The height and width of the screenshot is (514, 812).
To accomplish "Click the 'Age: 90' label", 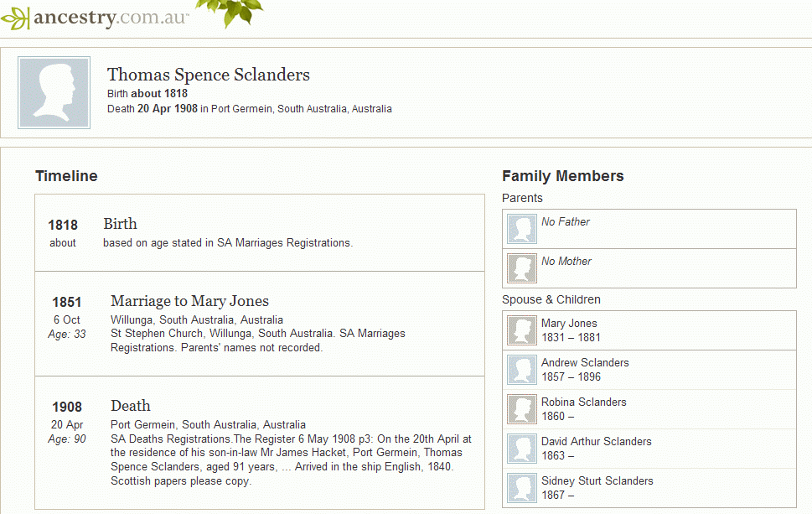I will [67, 439].
